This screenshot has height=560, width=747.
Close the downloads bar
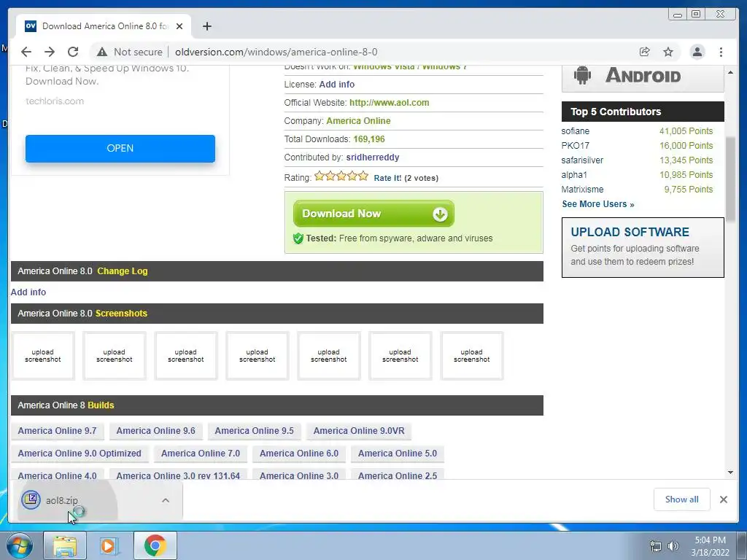723,499
